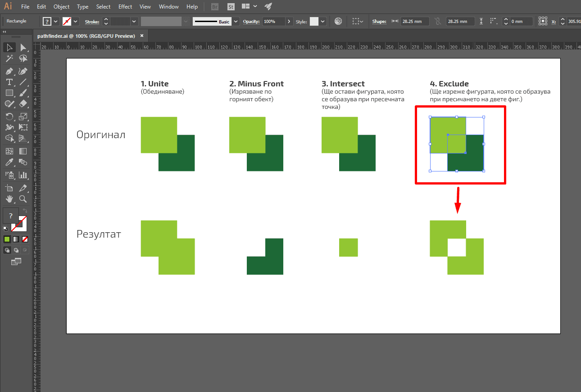Screen dimensions: 581x392
Task: Set paint mode to Gradient
Action: 16,239
